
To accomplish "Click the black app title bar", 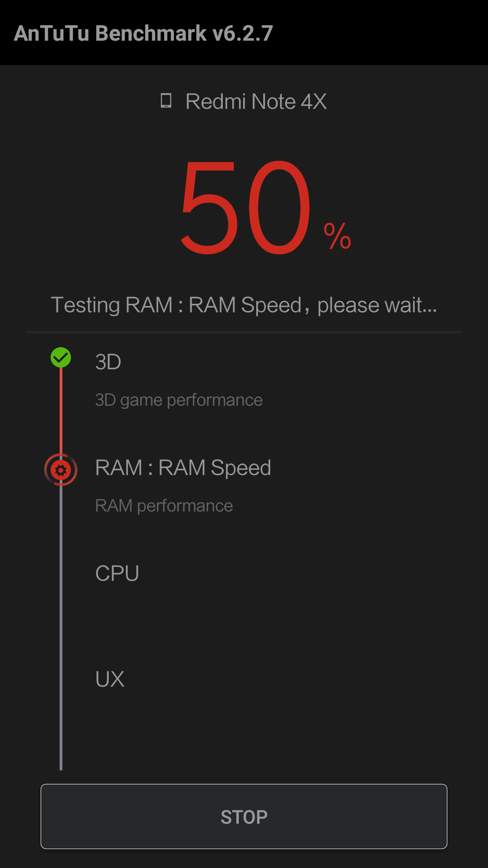I will (244, 33).
